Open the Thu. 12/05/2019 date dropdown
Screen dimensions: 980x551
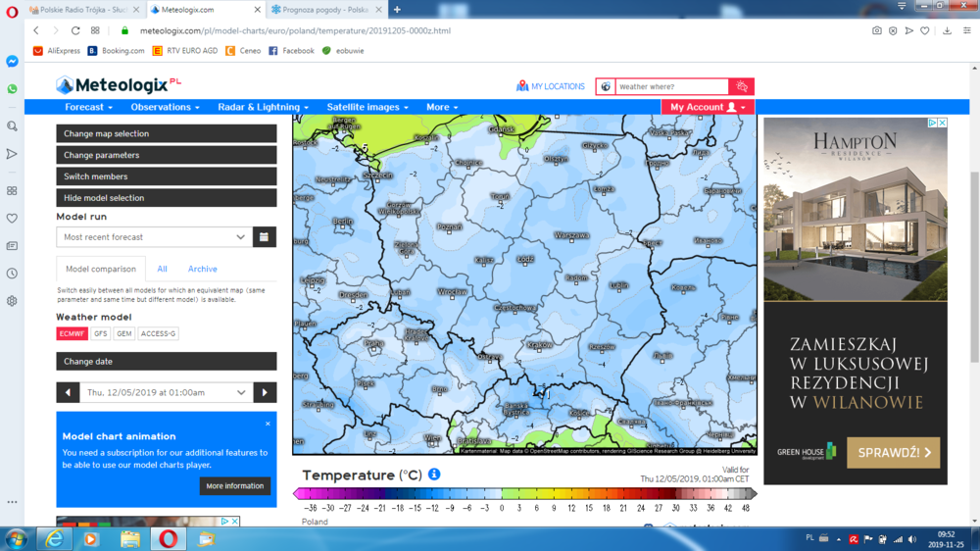[x=167, y=393]
